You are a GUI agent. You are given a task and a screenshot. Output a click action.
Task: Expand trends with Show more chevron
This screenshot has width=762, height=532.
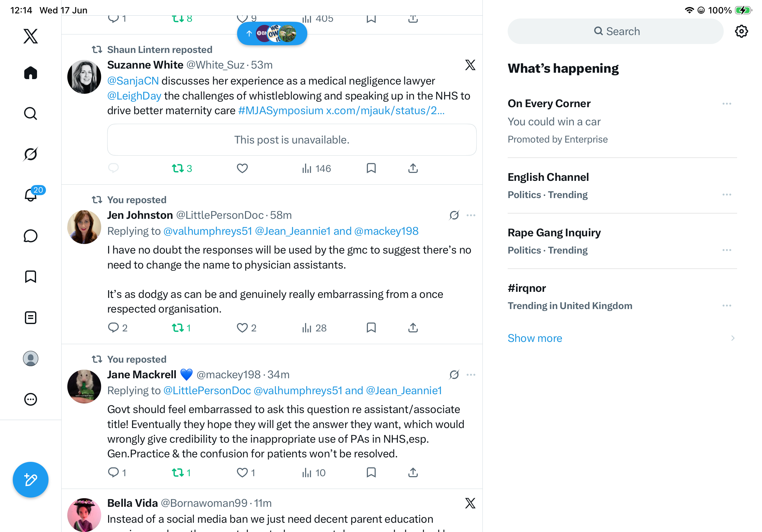(x=732, y=338)
